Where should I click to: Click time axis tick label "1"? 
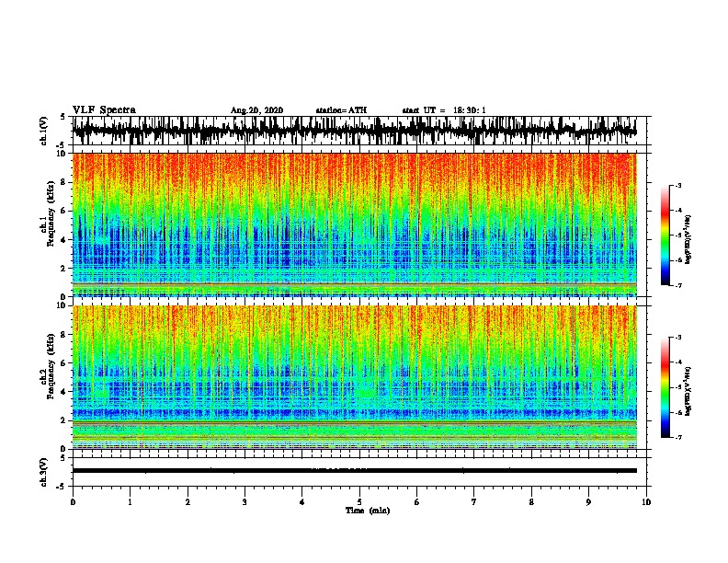[130, 502]
